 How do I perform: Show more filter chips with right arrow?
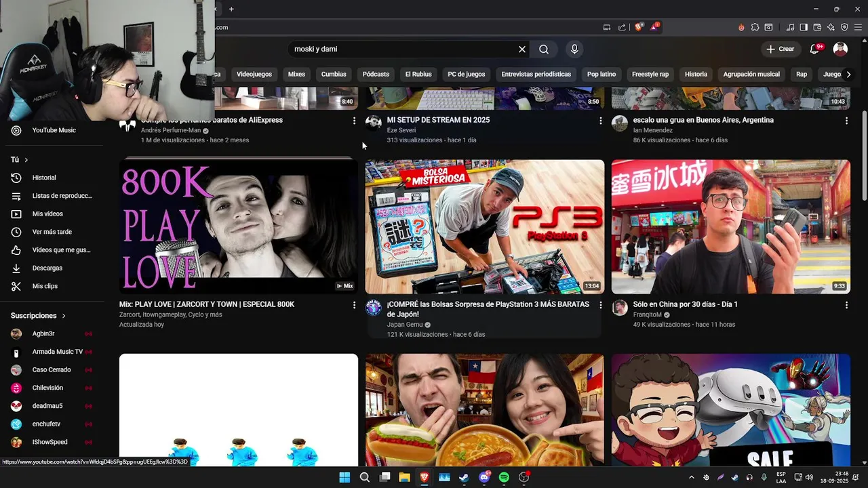848,74
